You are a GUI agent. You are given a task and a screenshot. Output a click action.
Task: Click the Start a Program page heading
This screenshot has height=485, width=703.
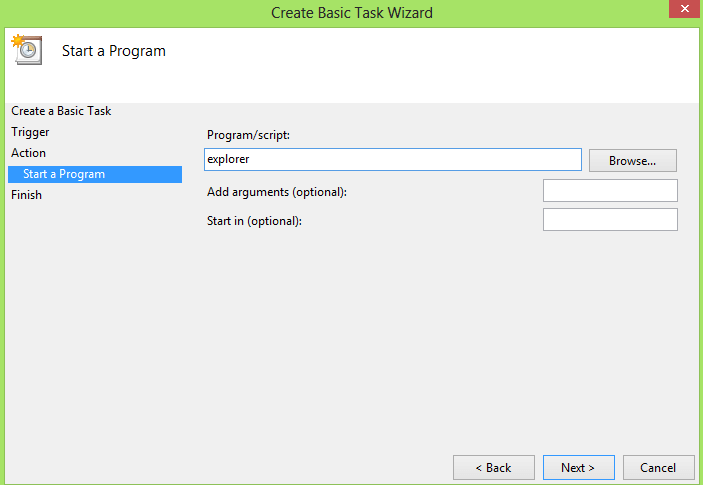[x=114, y=51]
